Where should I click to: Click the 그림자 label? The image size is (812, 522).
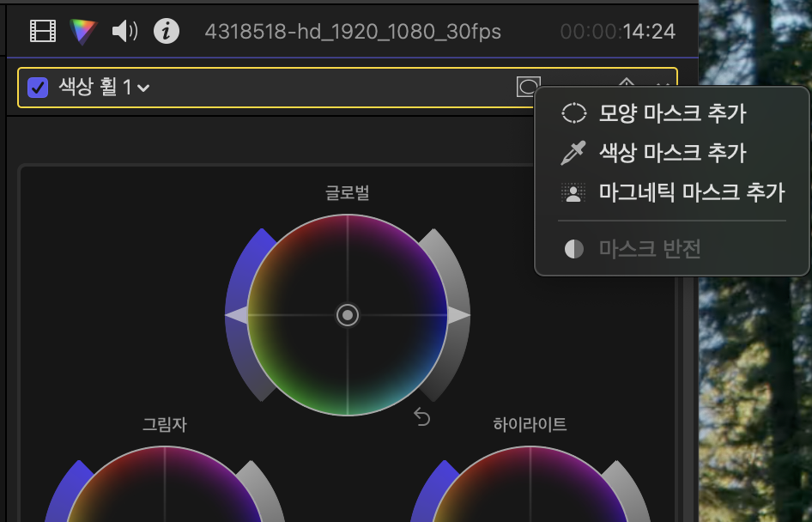165,425
